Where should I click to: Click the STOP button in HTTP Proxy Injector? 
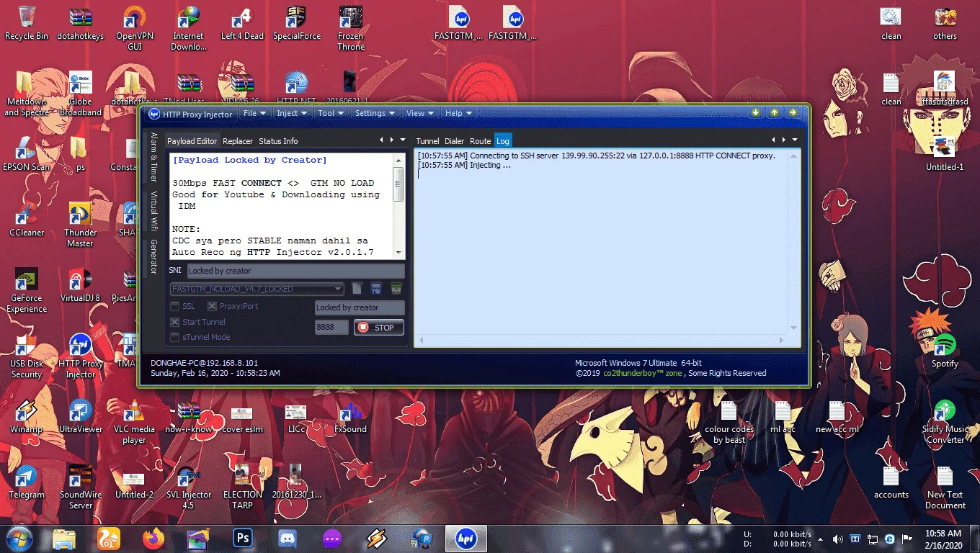(379, 328)
